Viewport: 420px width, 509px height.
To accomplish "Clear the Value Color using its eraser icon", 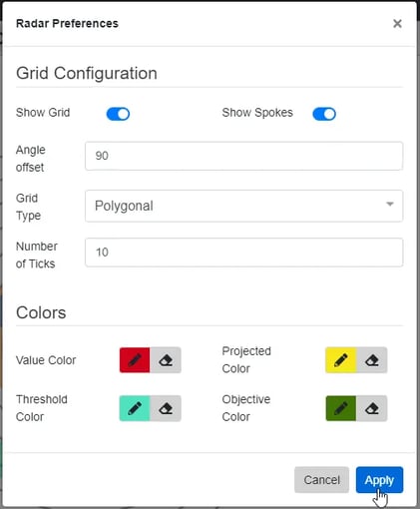I will tap(166, 360).
